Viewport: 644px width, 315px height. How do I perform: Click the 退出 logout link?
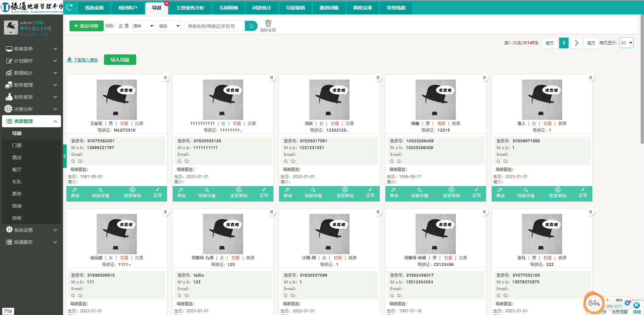pyautogui.click(x=36, y=29)
